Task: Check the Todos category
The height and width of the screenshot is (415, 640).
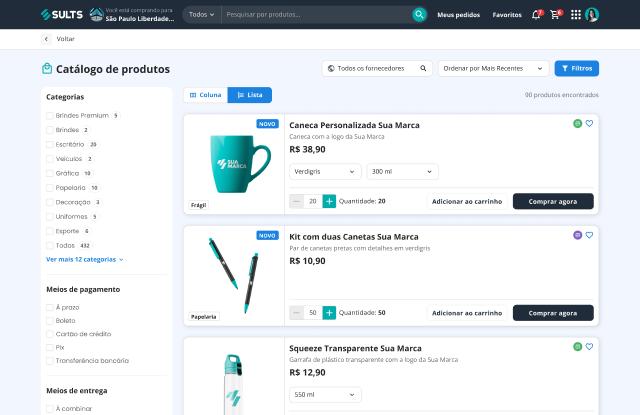Action: pyautogui.click(x=50, y=246)
